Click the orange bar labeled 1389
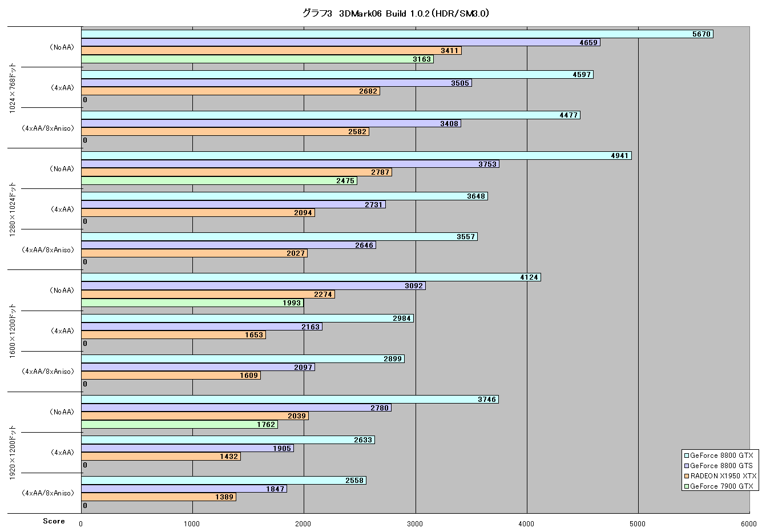 tap(159, 497)
